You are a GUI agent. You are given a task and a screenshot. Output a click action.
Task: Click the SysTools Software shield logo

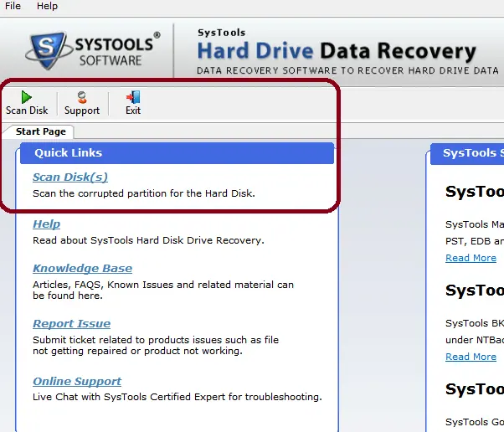49,50
